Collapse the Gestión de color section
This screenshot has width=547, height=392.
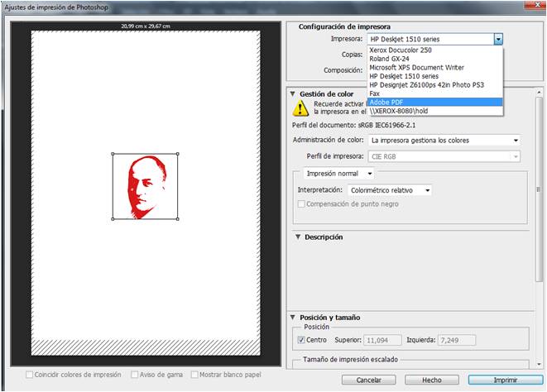293,93
